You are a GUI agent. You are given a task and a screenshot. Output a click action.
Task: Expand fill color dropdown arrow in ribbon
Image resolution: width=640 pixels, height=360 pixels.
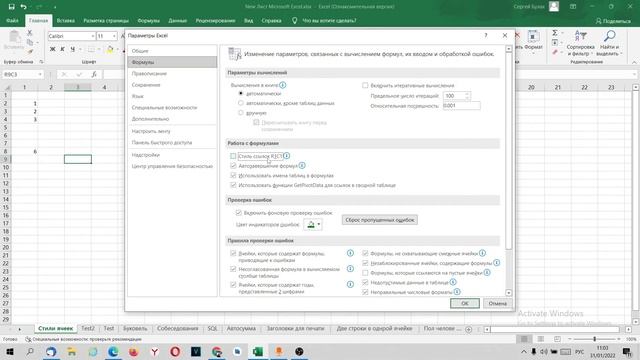(x=118, y=49)
